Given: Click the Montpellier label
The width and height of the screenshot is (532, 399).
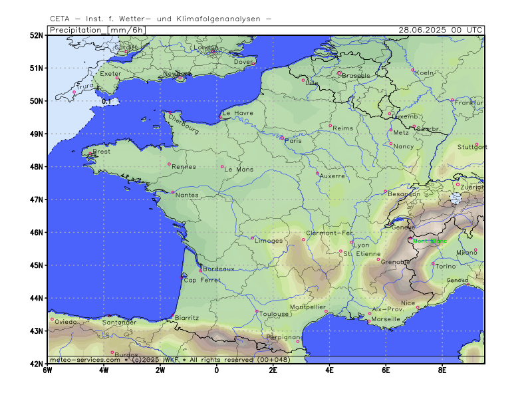Looking at the screenshot, I should 308,307.
